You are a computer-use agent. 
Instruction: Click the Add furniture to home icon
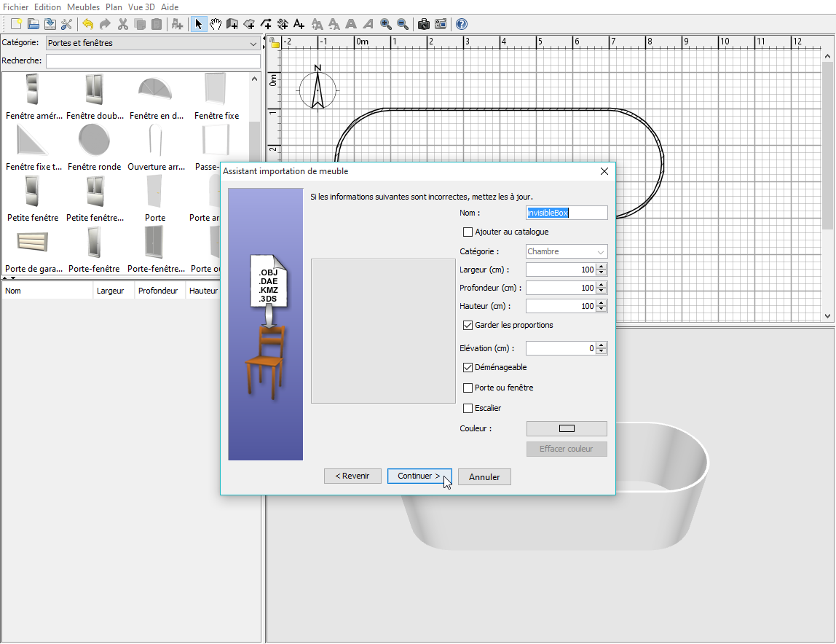tap(177, 24)
